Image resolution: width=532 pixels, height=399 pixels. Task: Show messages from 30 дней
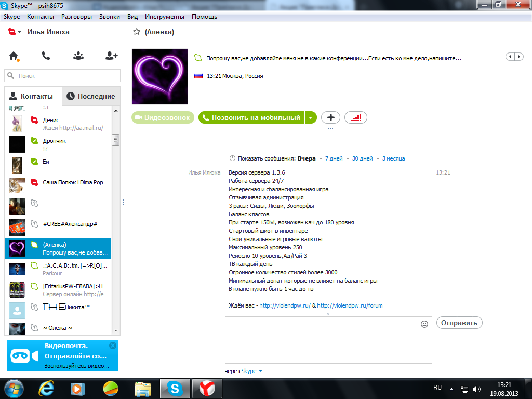point(362,158)
